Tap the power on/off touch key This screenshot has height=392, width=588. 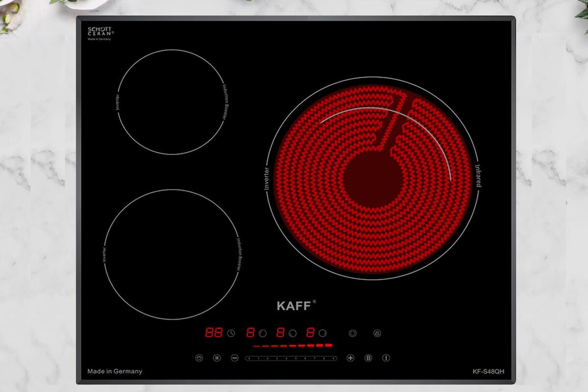pyautogui.click(x=386, y=358)
